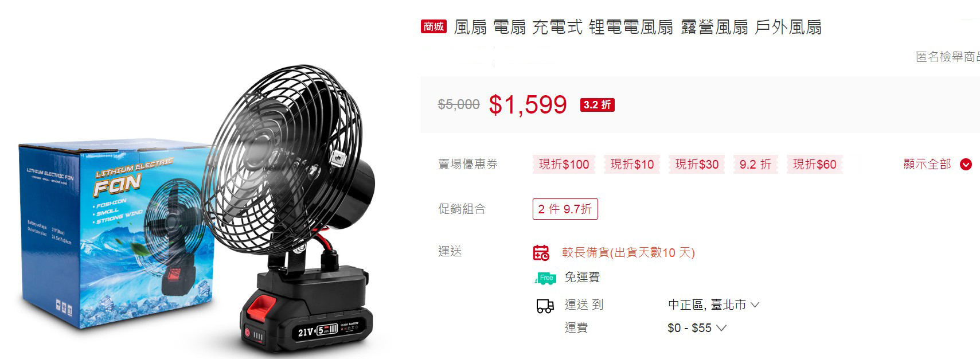Click the red down-arrow circle next to 顯示全部
Screen dimensions: 980x359
pyautogui.click(x=966, y=165)
